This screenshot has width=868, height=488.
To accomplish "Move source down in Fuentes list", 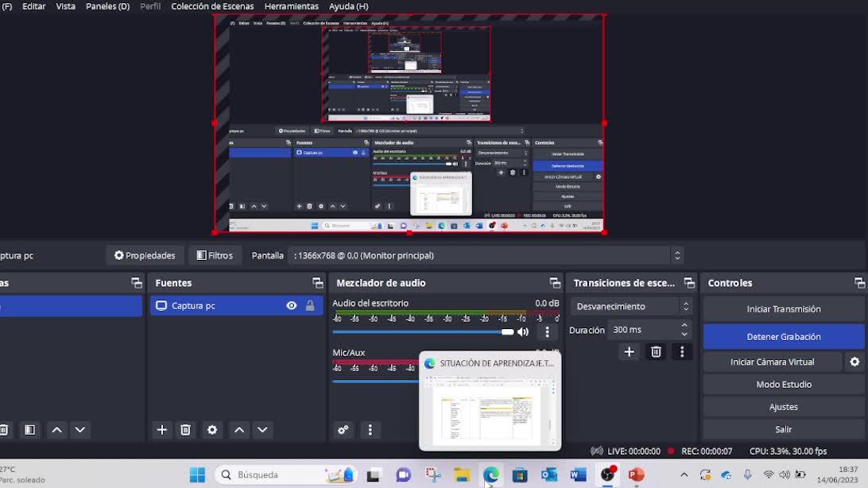I will (262, 430).
